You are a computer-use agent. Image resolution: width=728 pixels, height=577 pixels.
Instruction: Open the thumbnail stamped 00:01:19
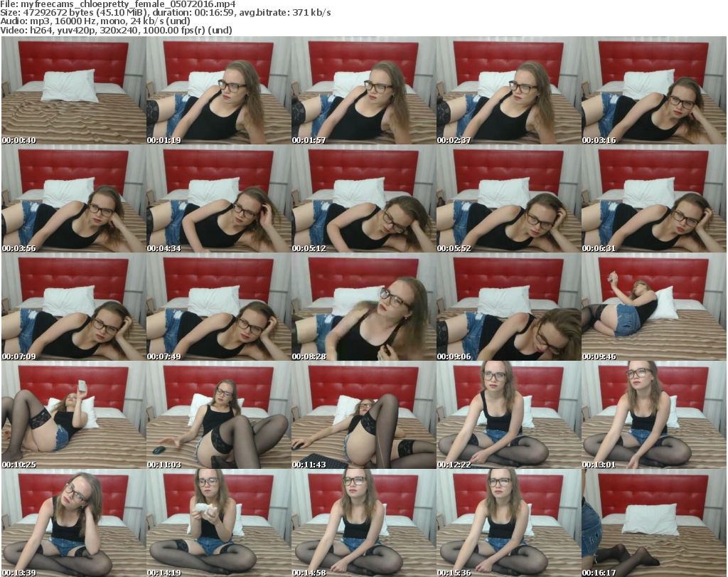219,90
